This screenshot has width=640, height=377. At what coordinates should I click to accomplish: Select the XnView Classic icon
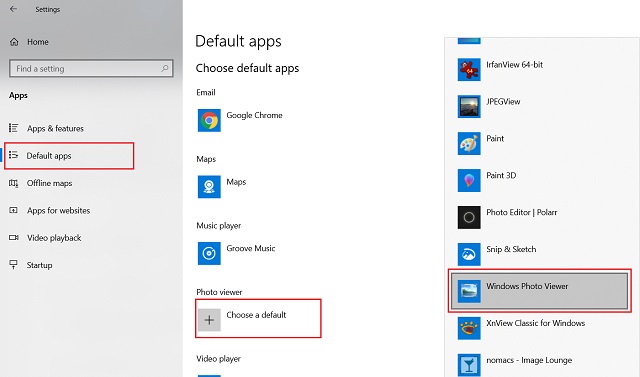click(x=469, y=328)
